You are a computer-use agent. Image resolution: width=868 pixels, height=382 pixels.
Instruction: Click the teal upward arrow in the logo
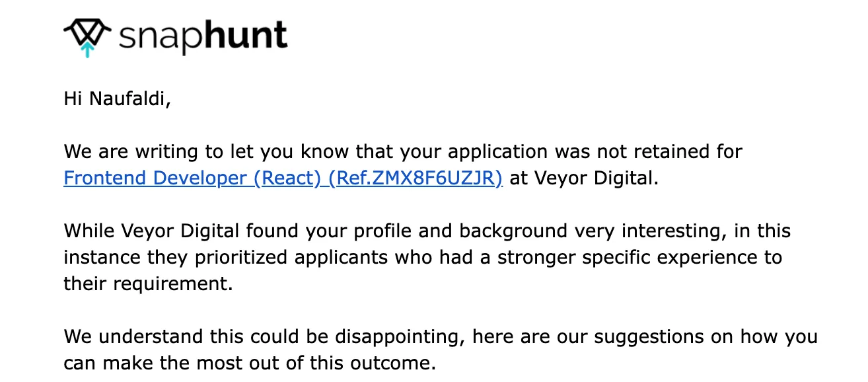pyautogui.click(x=87, y=50)
